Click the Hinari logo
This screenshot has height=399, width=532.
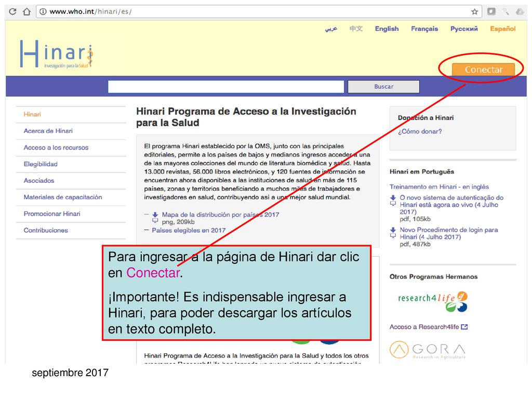pyautogui.click(x=56, y=54)
